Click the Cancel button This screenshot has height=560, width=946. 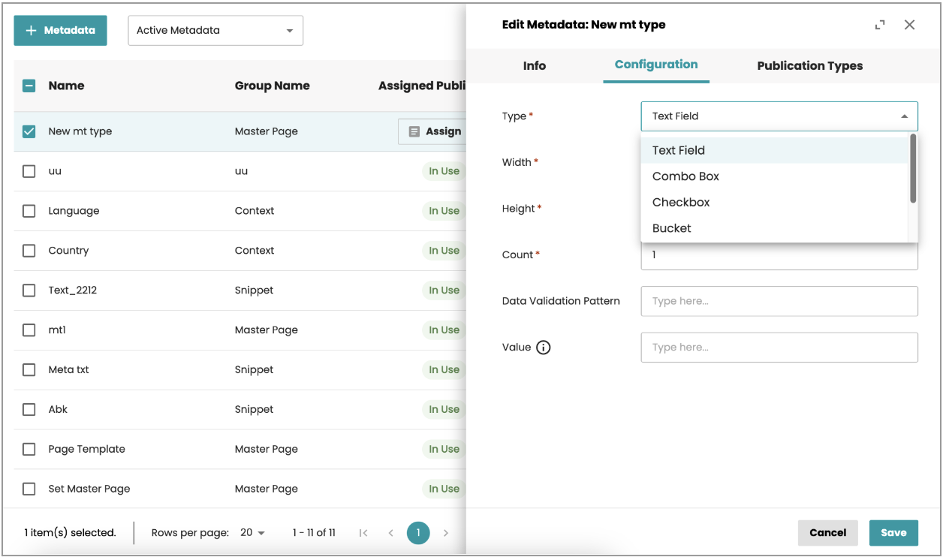[x=827, y=533]
